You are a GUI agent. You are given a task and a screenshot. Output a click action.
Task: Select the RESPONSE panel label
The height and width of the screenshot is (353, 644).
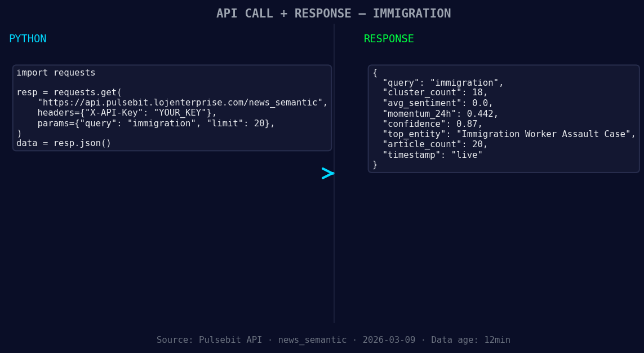pyautogui.click(x=388, y=38)
